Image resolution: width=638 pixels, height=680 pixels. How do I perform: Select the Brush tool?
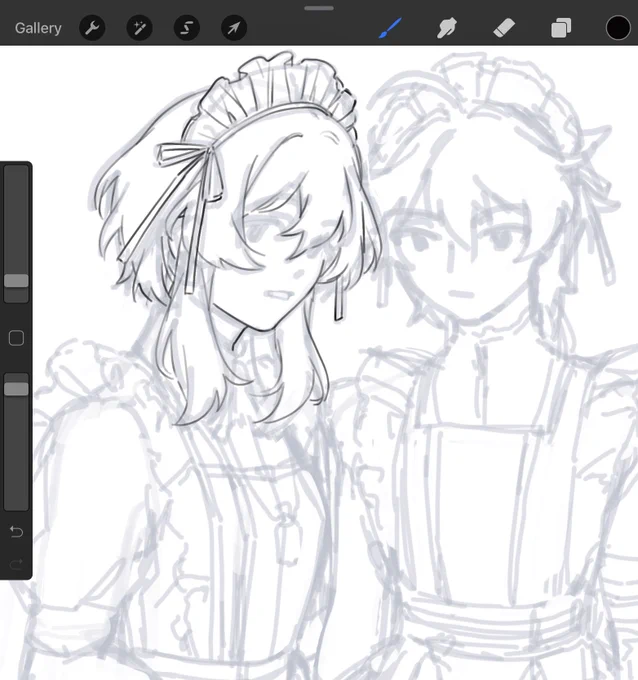(x=390, y=28)
